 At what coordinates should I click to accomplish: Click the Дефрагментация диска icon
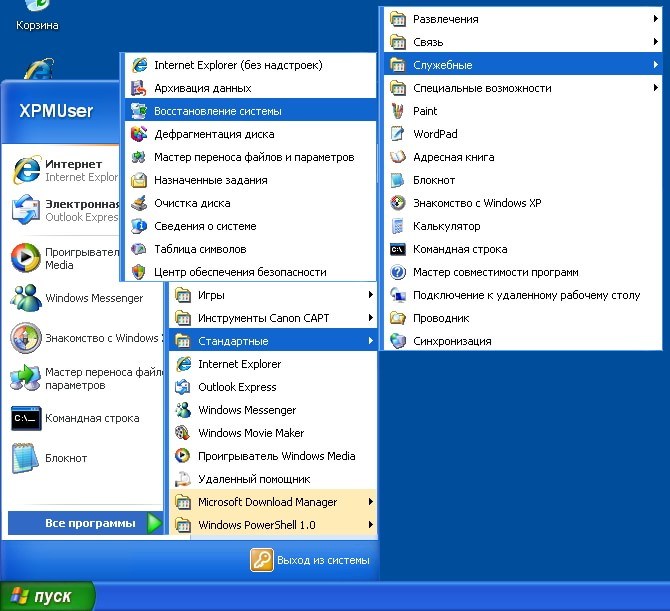(x=139, y=134)
